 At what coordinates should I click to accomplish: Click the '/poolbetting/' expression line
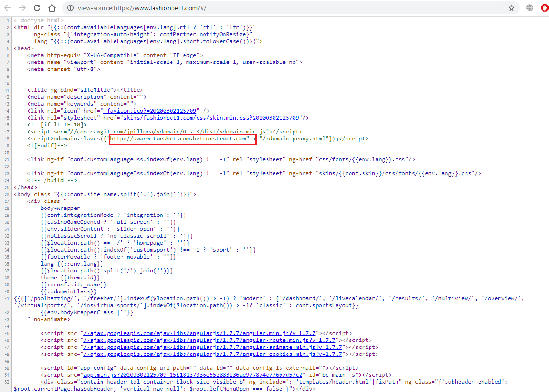point(269,302)
